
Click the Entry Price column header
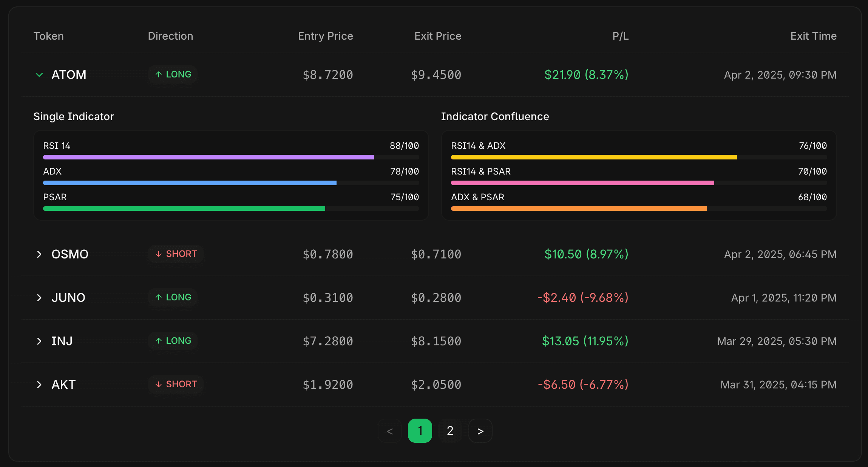(x=326, y=36)
